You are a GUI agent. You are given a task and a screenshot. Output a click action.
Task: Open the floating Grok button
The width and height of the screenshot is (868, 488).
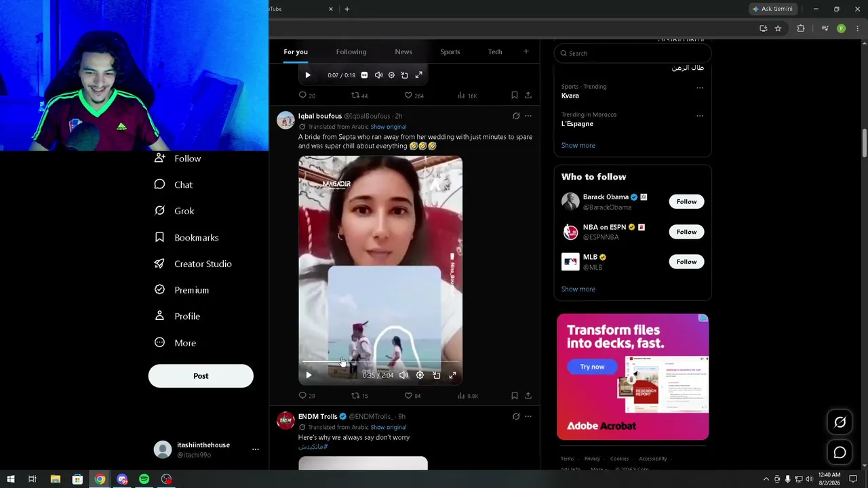(840, 422)
